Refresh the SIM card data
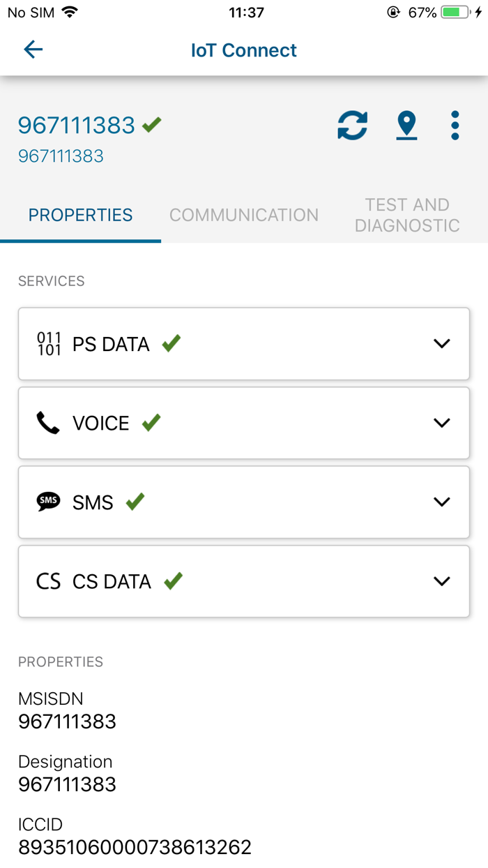Image resolution: width=488 pixels, height=868 pixels. [352, 126]
